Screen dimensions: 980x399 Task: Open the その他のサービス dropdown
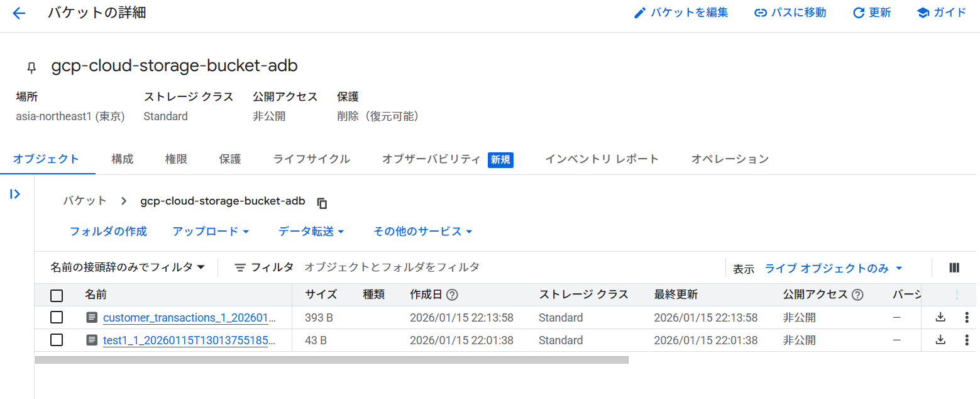422,232
